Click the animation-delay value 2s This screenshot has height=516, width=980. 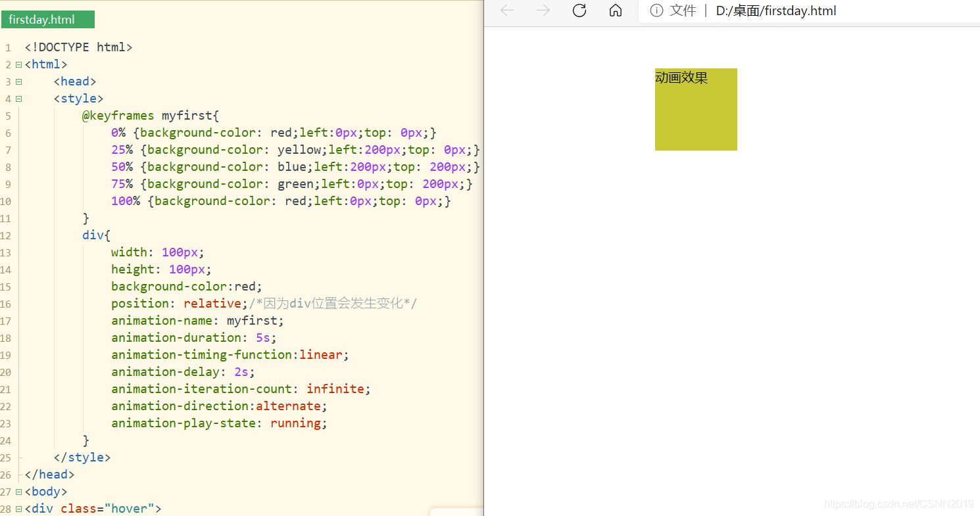point(241,372)
